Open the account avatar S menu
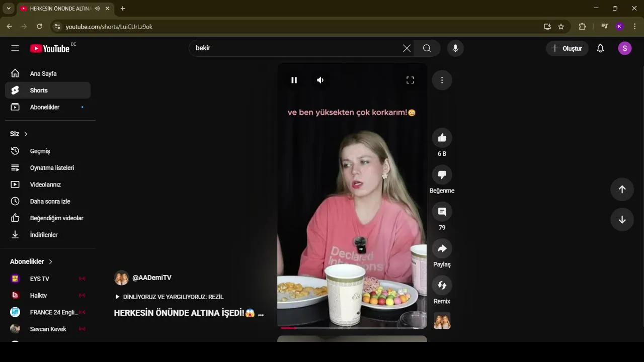The height and width of the screenshot is (362, 644). pyautogui.click(x=625, y=48)
